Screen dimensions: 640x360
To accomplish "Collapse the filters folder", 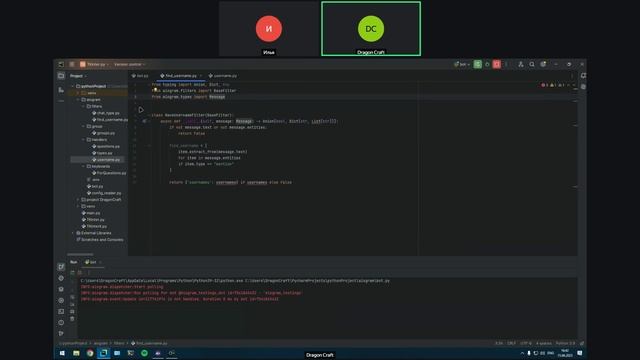I will (84, 106).
